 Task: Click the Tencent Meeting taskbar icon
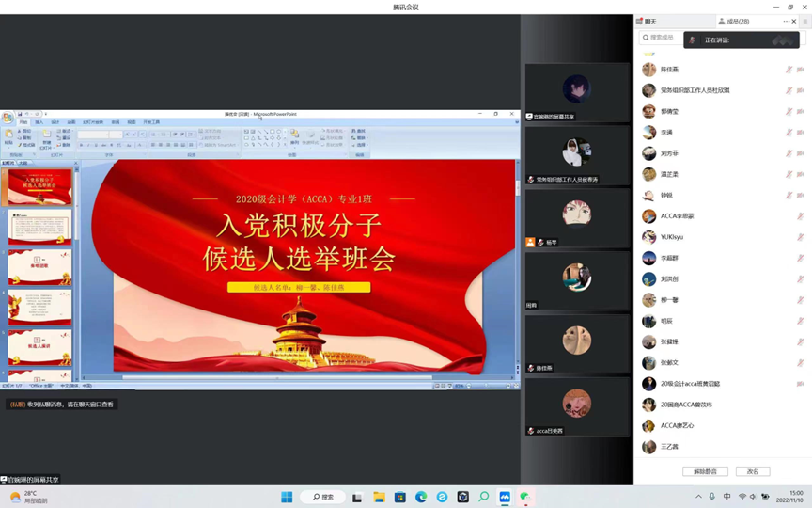click(x=505, y=497)
